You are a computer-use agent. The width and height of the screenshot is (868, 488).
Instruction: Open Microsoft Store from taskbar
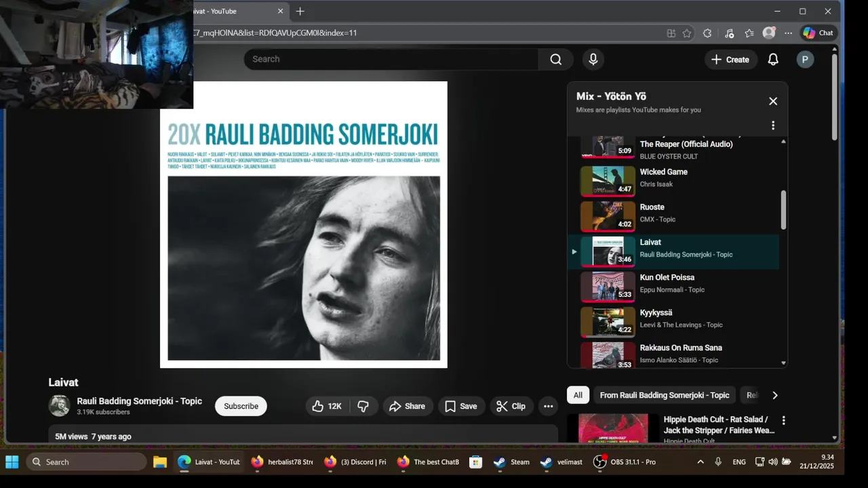click(x=476, y=462)
